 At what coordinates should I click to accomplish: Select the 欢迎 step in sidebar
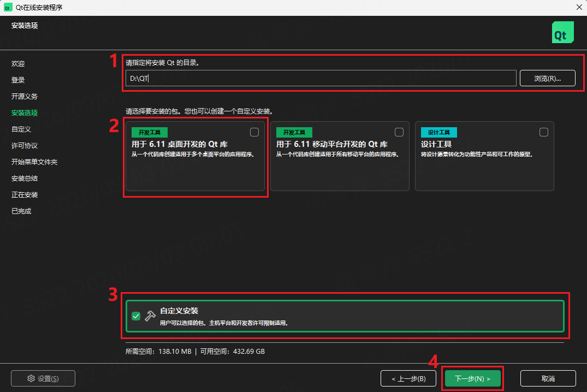coord(18,64)
